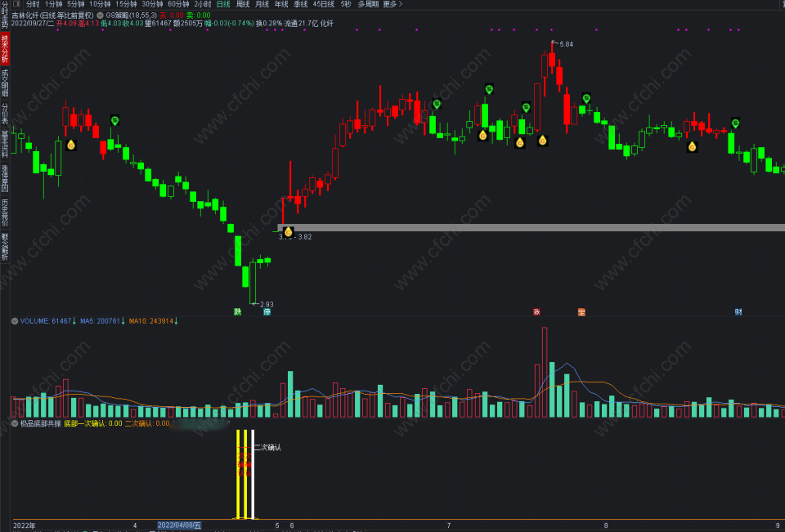Select the 60分钟 period
This screenshot has width=785, height=532.
178,4
